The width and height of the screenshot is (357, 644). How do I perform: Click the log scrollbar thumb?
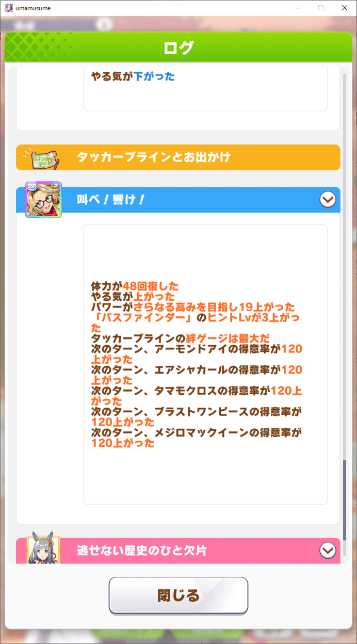[345, 500]
